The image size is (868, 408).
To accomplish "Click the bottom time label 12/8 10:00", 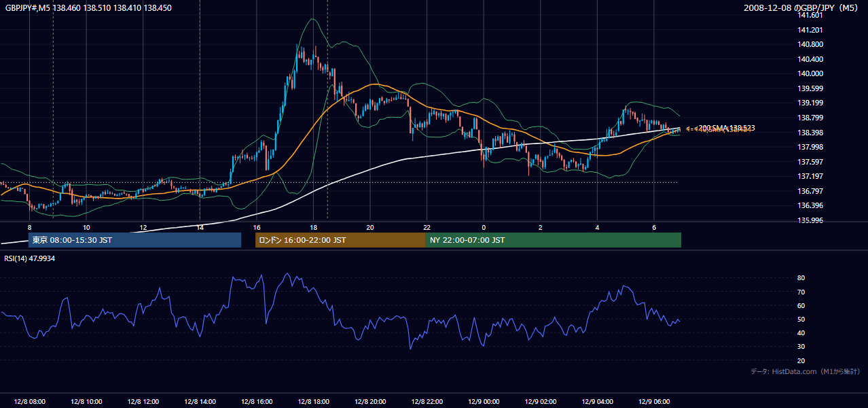I will pos(86,401).
